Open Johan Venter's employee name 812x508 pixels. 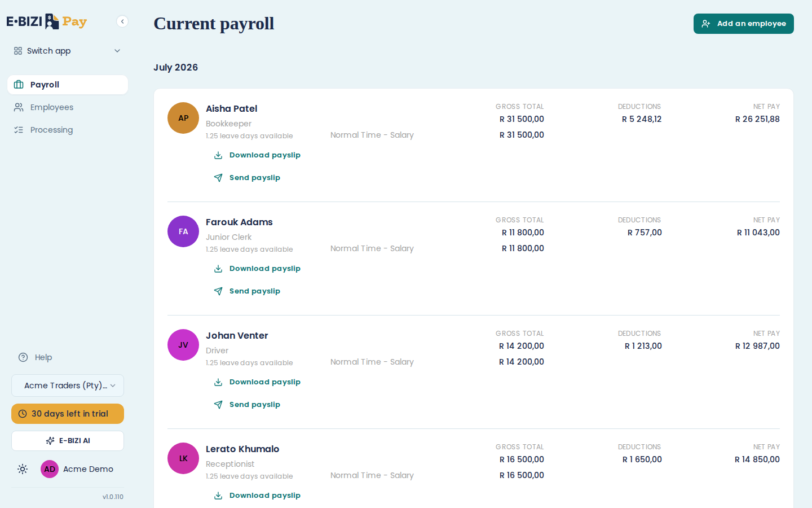pyautogui.click(x=237, y=335)
